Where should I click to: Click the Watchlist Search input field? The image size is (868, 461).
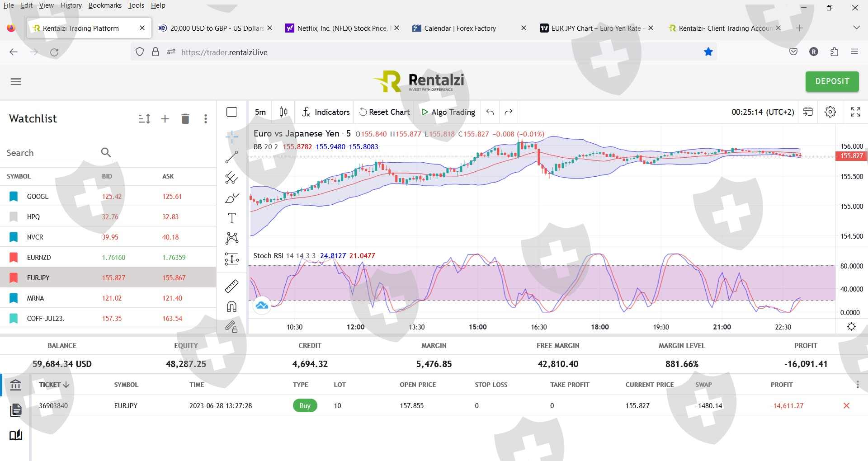pyautogui.click(x=52, y=153)
